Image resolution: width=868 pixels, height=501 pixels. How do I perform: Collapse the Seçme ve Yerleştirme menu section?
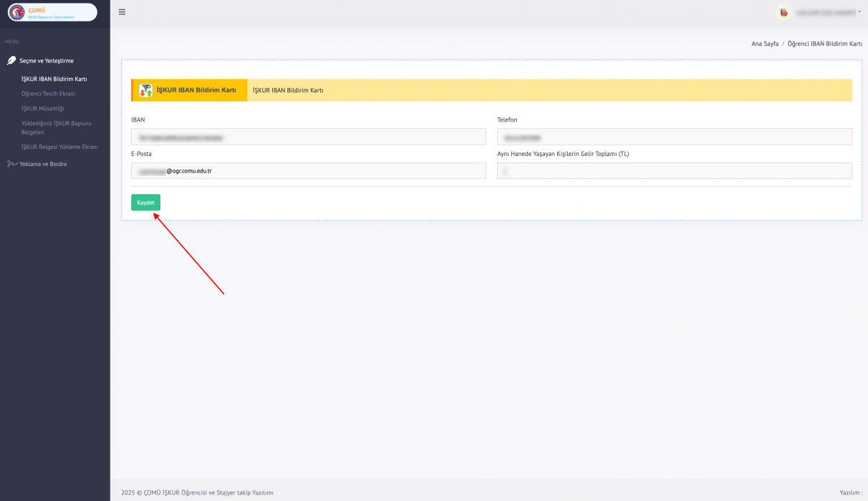[47, 61]
